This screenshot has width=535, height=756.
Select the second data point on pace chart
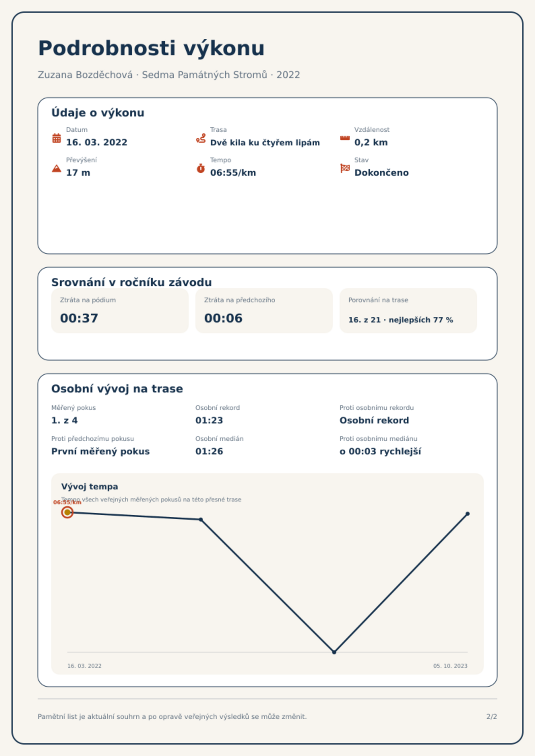[x=201, y=519]
